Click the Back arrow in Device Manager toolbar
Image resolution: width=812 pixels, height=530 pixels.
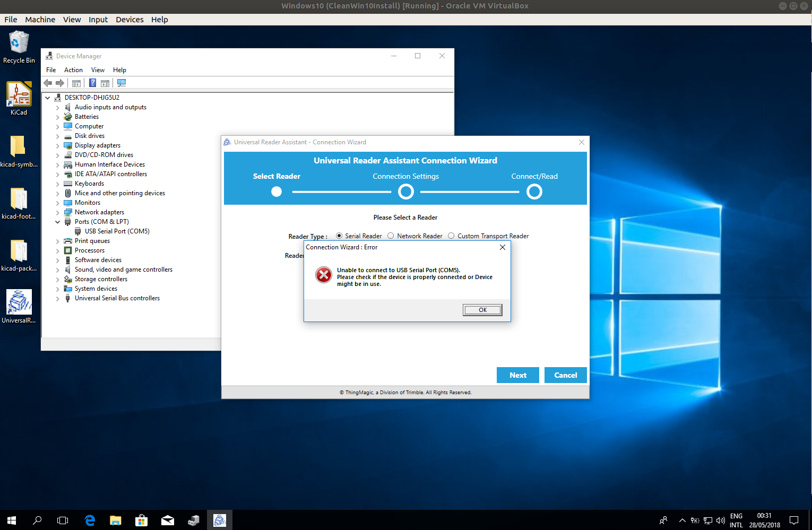click(x=48, y=83)
